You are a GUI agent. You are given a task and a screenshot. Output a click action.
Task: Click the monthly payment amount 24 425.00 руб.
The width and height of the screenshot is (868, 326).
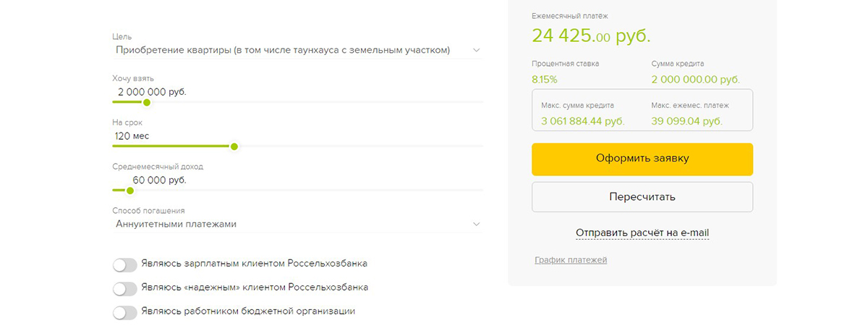tap(591, 35)
